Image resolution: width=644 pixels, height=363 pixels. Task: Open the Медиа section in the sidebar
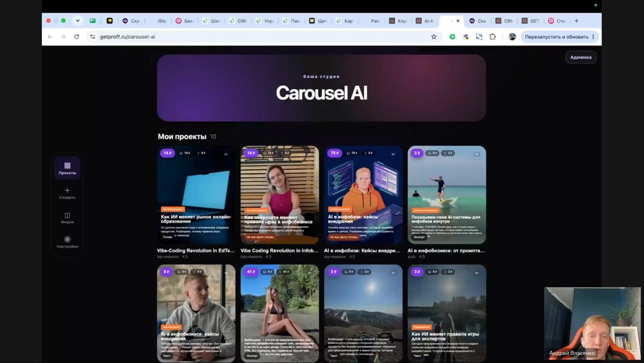coord(67,218)
